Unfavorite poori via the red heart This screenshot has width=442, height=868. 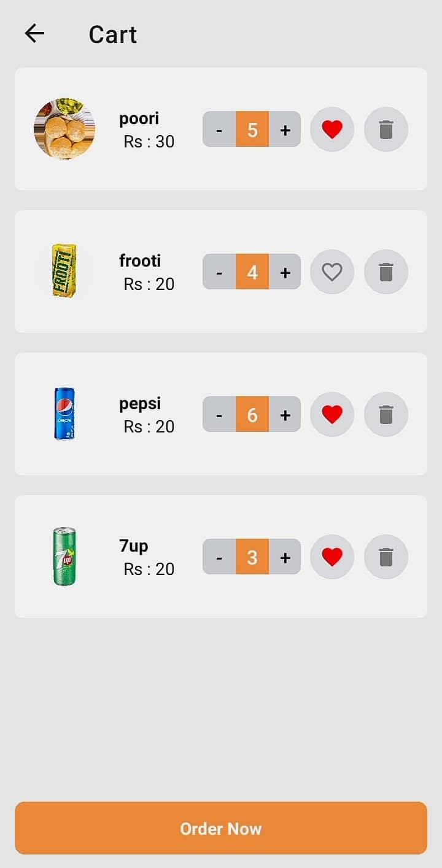tap(332, 129)
